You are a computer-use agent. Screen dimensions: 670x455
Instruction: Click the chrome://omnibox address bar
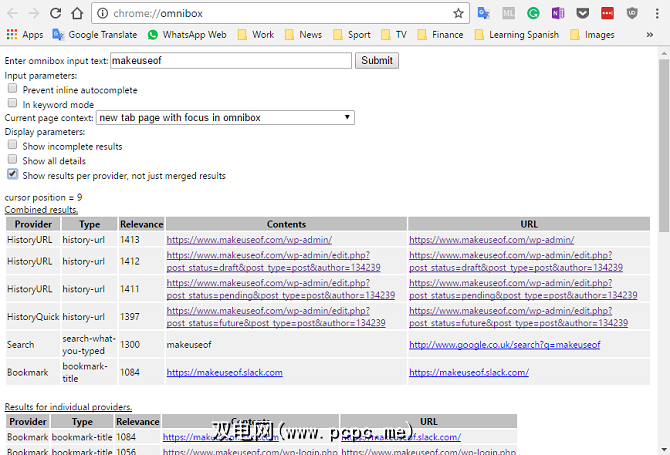pos(280,14)
